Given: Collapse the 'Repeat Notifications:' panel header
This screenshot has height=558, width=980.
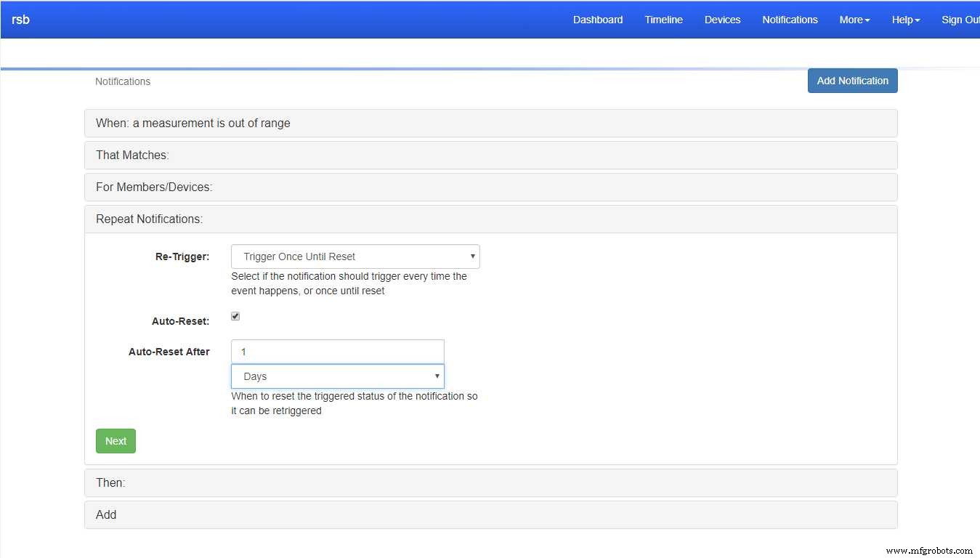Looking at the screenshot, I should [x=149, y=219].
